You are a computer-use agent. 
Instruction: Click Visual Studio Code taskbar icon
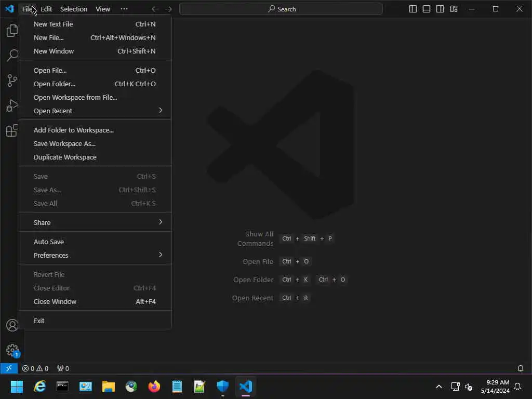tap(246, 387)
